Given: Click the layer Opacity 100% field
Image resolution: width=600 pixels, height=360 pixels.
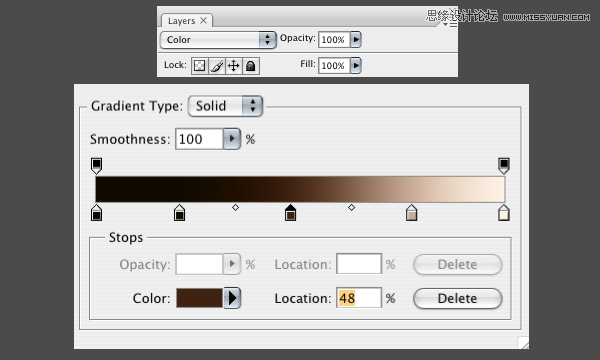Looking at the screenshot, I should click(x=334, y=39).
